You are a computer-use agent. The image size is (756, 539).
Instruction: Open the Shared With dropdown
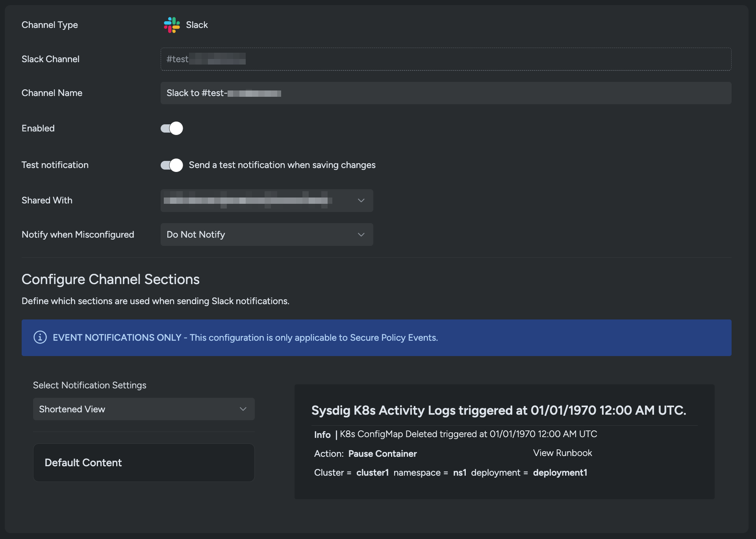click(260, 201)
